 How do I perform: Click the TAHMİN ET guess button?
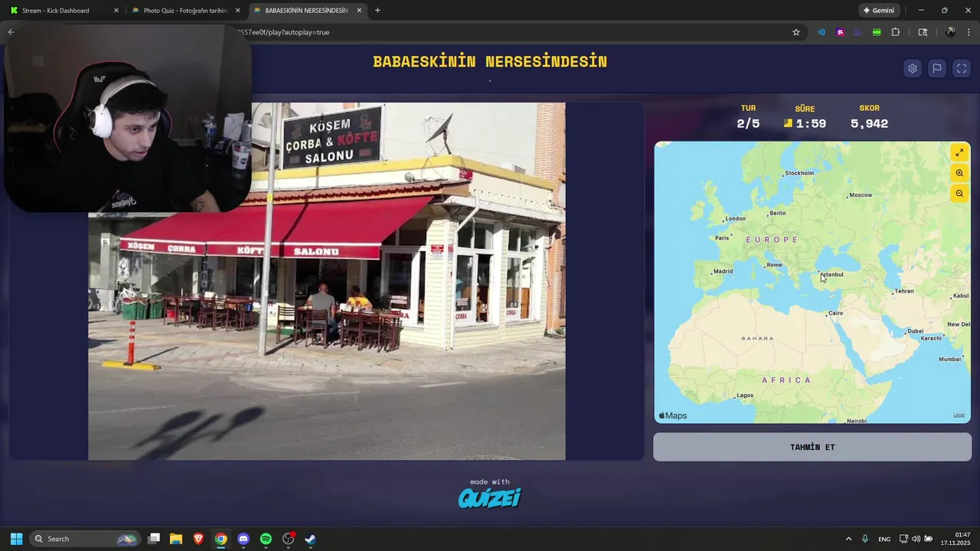(812, 447)
